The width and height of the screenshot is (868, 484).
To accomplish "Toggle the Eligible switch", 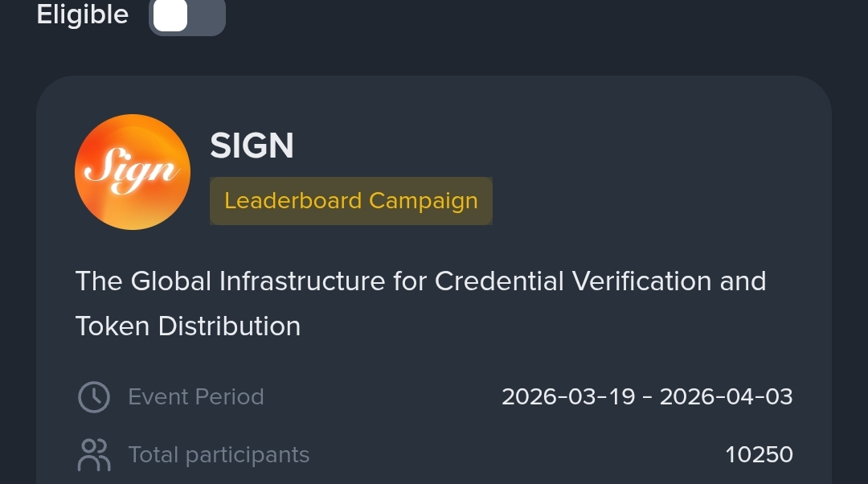I will 186,15.
